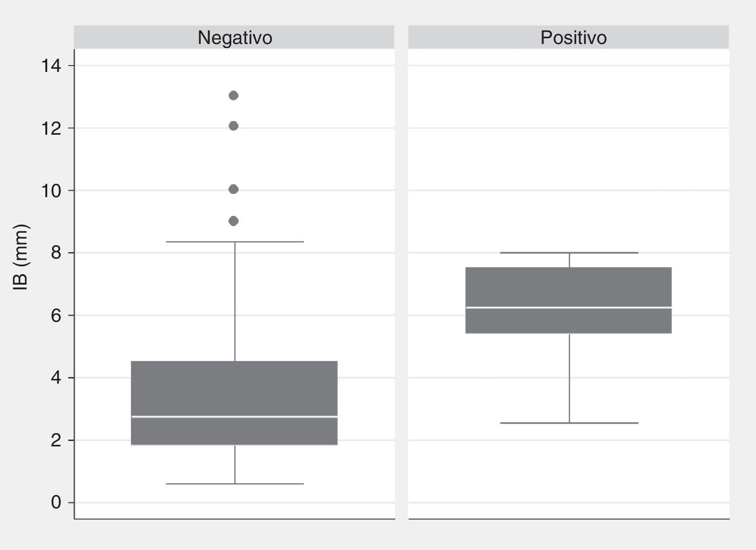Select the y-axis tick label 8
The height and width of the screenshot is (550, 756).
(56, 253)
